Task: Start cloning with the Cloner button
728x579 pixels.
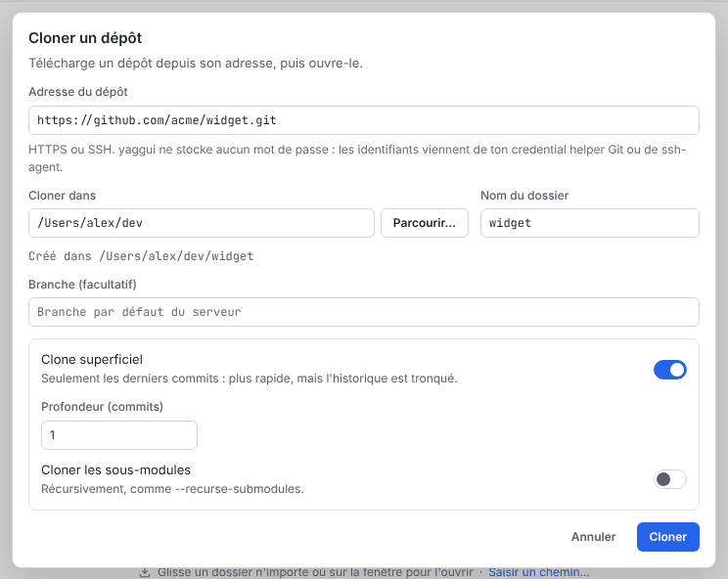Action: point(667,537)
